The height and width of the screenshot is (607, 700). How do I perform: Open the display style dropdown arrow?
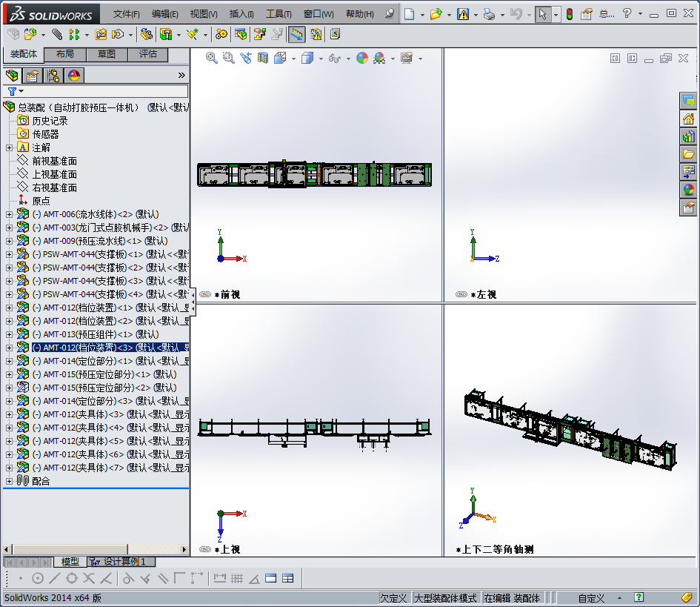coord(321,59)
